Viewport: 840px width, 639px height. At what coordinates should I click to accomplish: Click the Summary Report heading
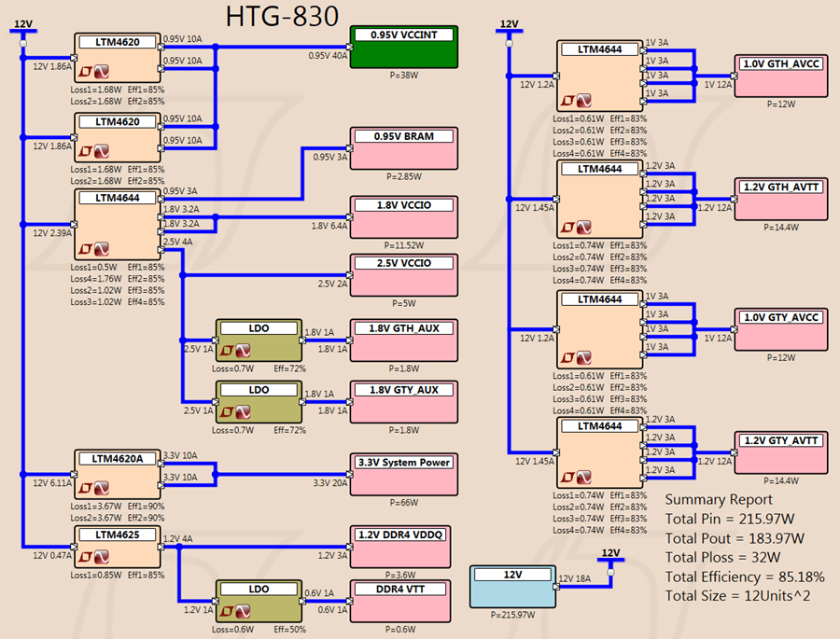[719, 500]
